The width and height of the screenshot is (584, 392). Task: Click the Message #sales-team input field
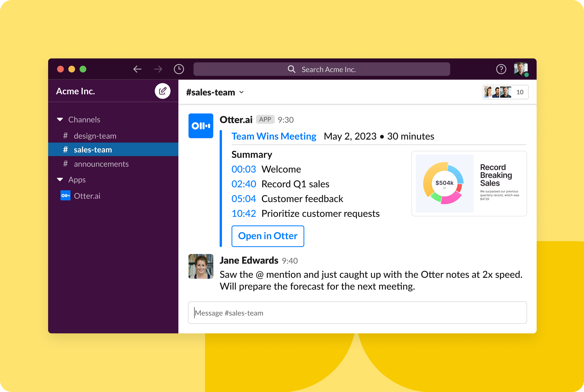coord(357,313)
